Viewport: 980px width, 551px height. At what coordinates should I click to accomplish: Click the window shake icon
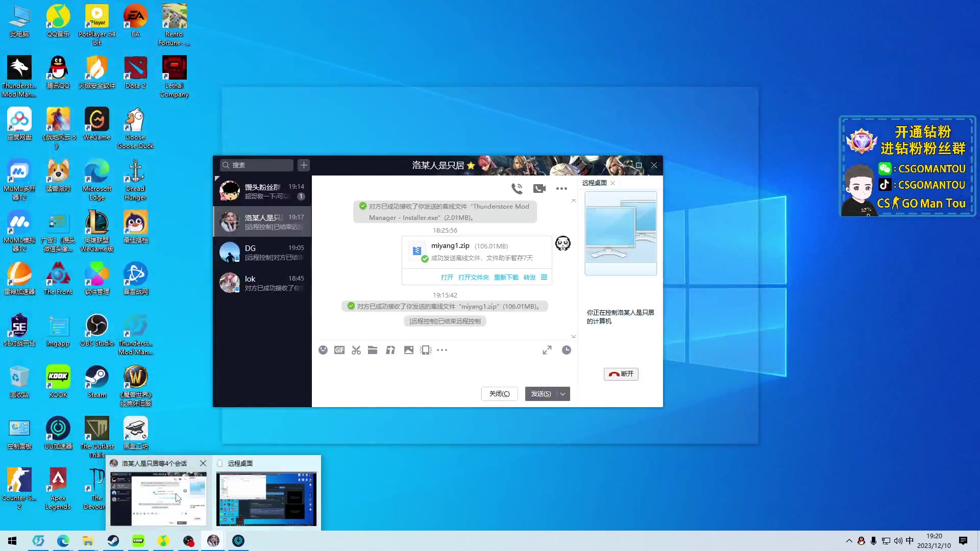(426, 350)
